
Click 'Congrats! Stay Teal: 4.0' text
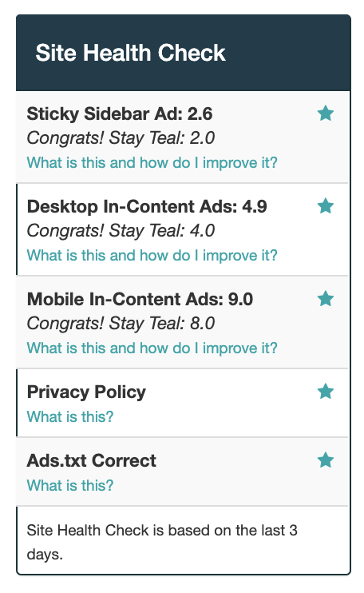[x=121, y=231]
